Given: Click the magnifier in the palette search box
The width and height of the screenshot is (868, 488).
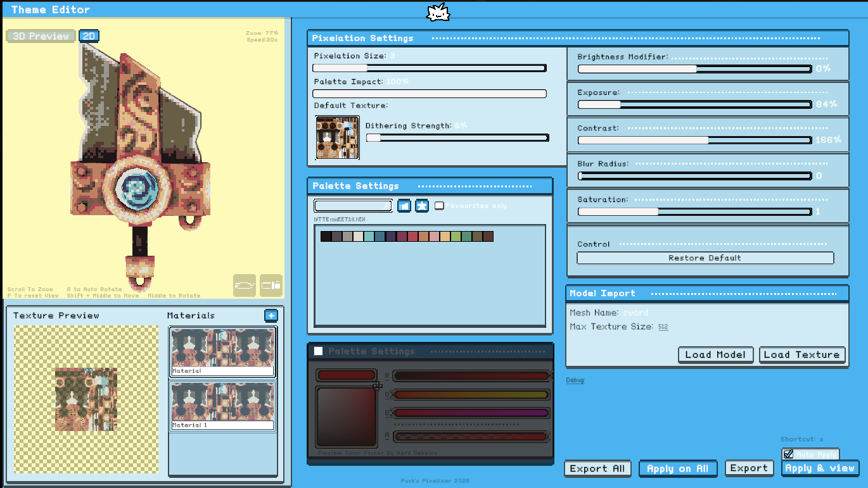Looking at the screenshot, I should click(387, 206).
